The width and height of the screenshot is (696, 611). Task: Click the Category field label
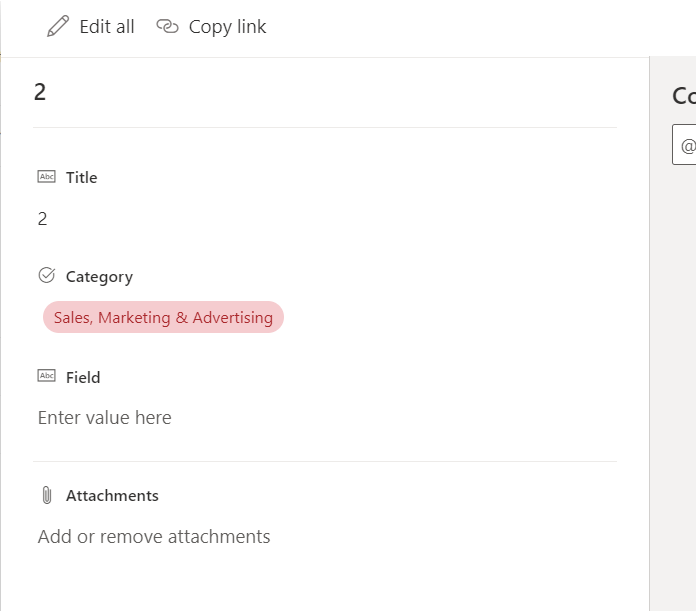[x=99, y=276]
